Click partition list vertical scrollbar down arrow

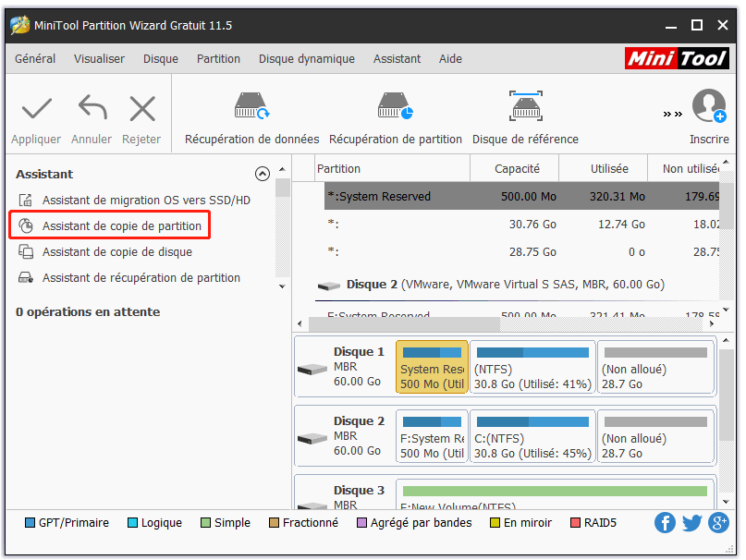pos(726,310)
